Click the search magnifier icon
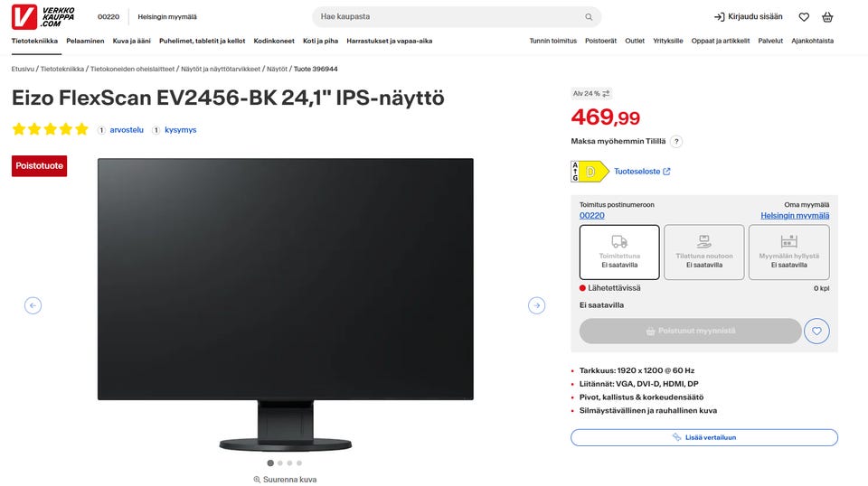Viewport: 868px width, 486px height. [589, 17]
